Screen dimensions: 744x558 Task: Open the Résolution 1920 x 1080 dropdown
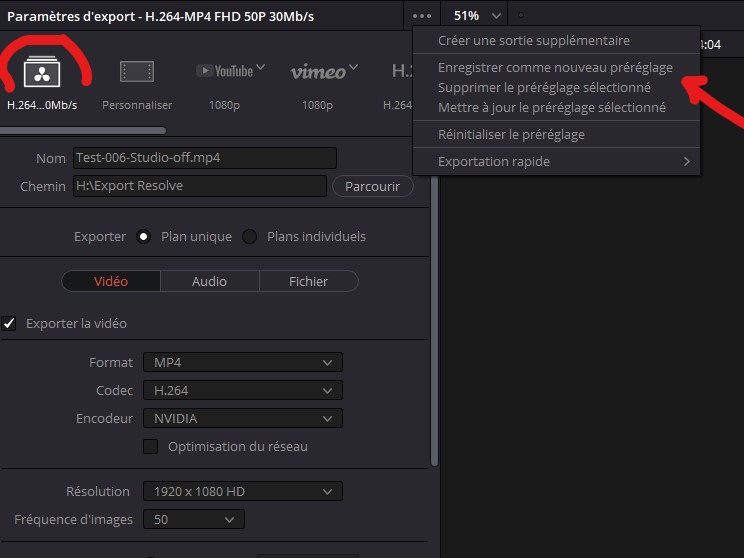pos(242,491)
